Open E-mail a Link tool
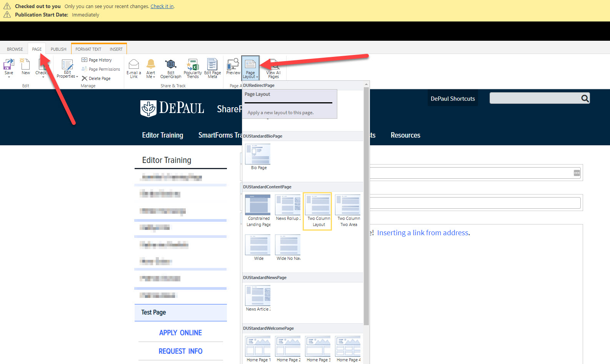 [x=134, y=65]
